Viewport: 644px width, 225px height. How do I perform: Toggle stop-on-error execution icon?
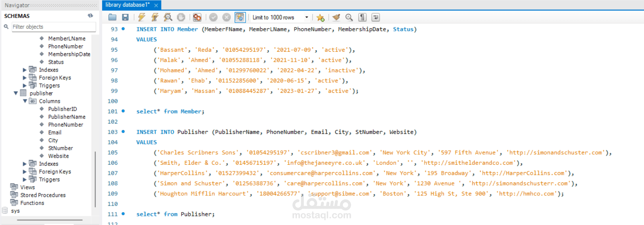coord(197,17)
